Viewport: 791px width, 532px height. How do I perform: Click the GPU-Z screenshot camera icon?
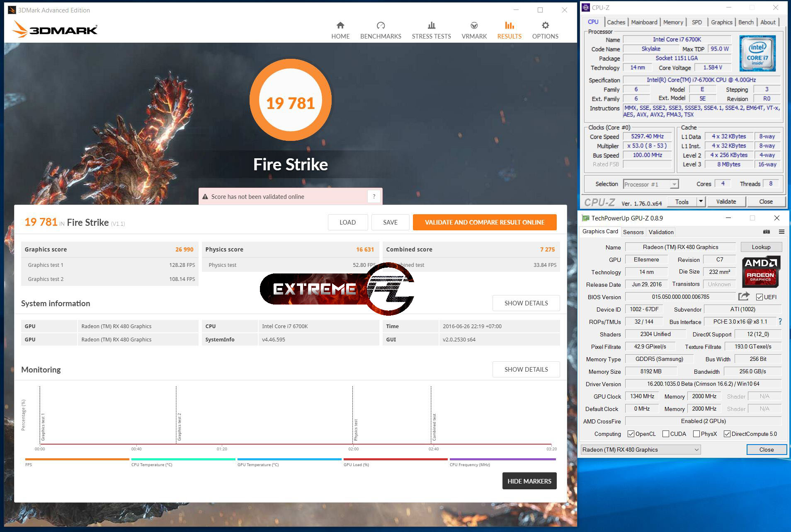[767, 232]
